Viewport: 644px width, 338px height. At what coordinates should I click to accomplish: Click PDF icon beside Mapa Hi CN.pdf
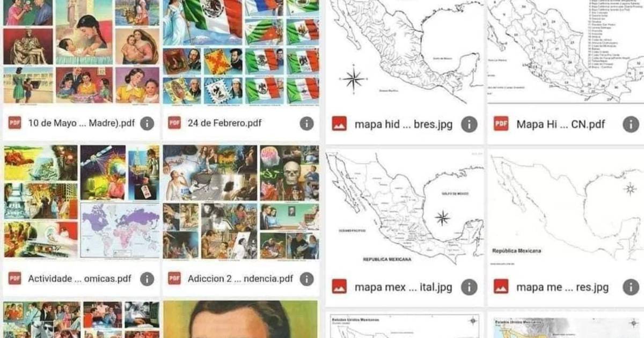pyautogui.click(x=501, y=124)
